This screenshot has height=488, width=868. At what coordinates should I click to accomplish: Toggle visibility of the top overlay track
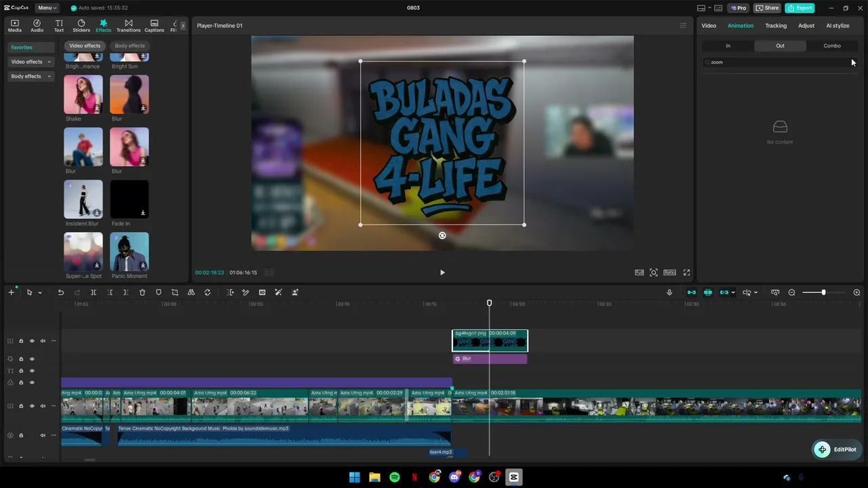32,341
